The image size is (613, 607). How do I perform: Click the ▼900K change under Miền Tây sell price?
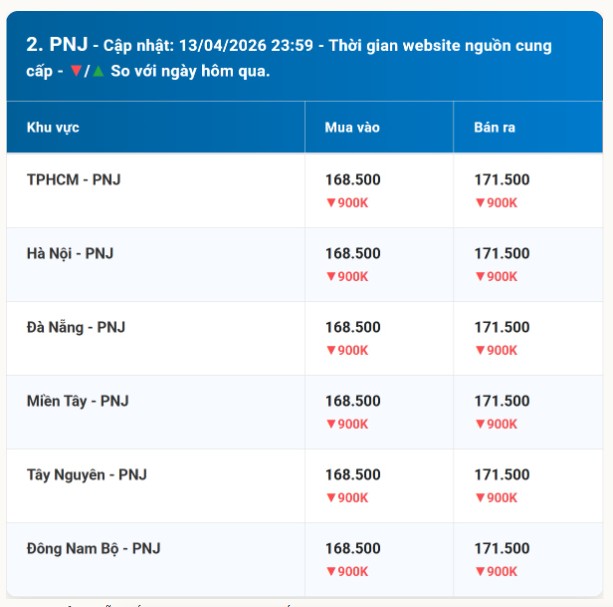495,424
